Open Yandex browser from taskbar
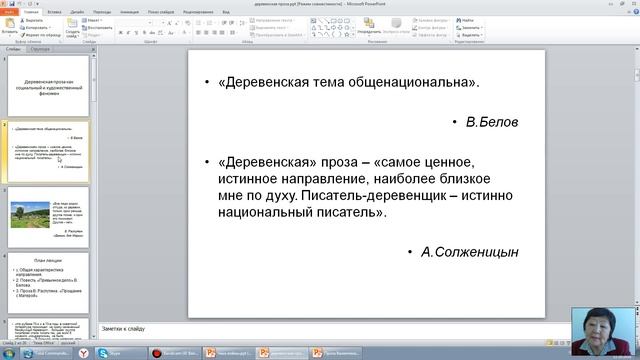Viewport: 640px width, 360px height. pyautogui.click(x=84, y=353)
